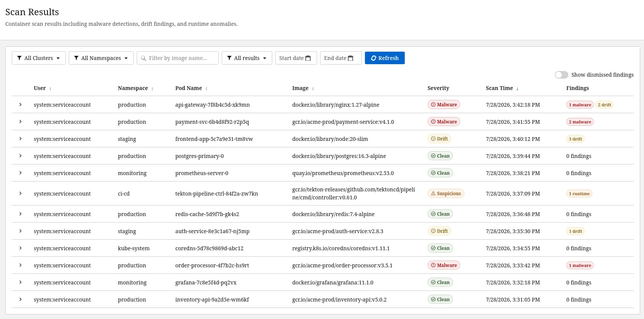Click image registry.k8s.io/coredns/coredns:v1.11.1
644x319 pixels.
pyautogui.click(x=341, y=248)
